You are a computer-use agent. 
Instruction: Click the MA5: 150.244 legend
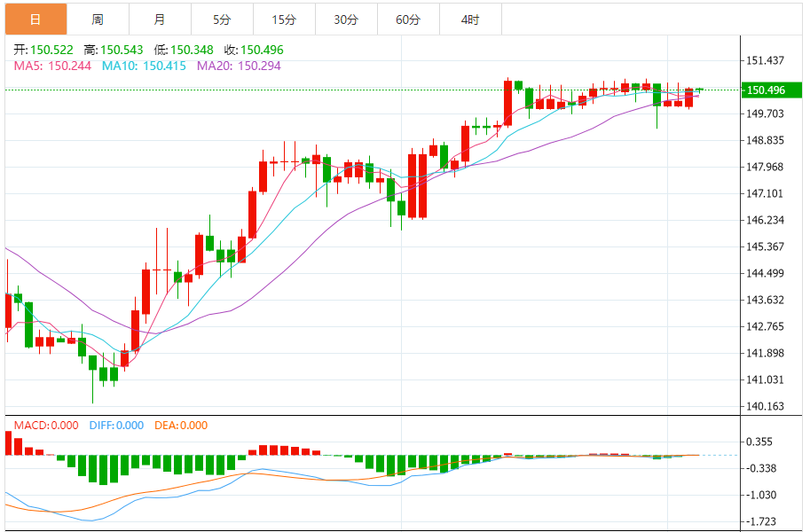tap(52, 66)
